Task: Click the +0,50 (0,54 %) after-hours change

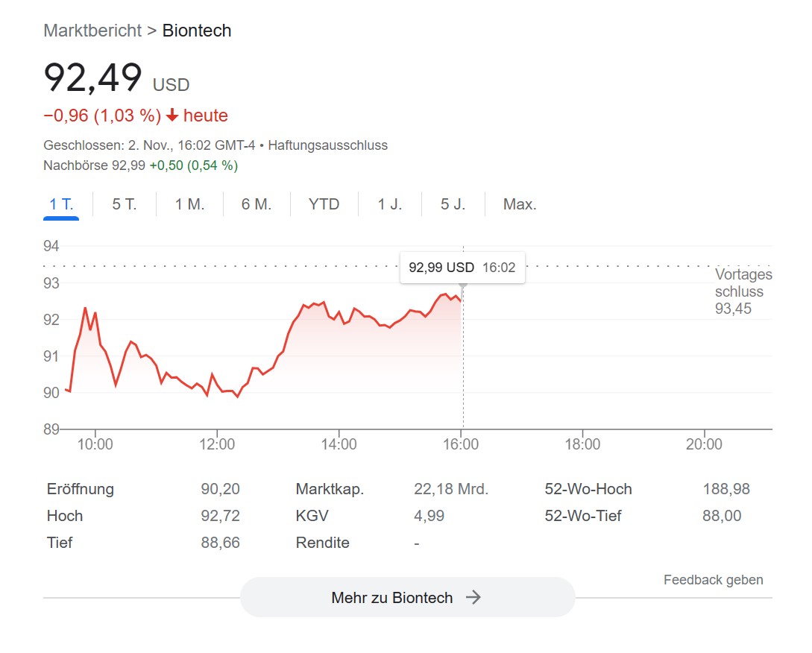Action: pos(194,165)
